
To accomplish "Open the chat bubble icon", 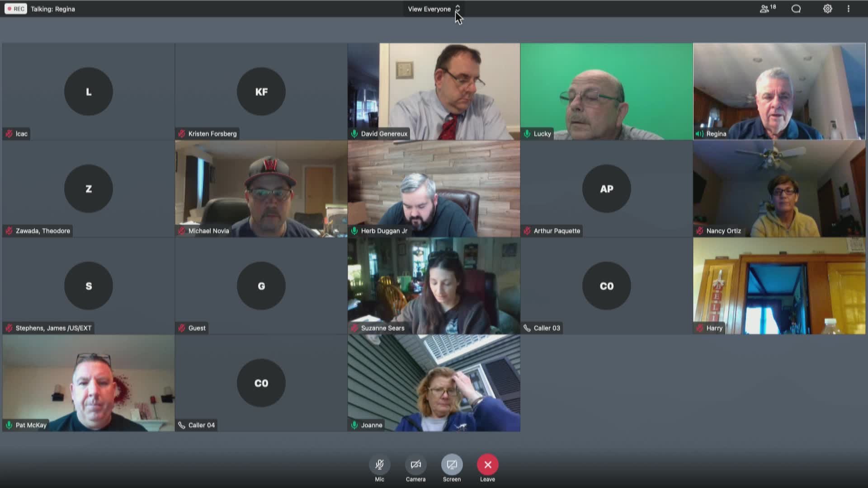I will 796,9.
